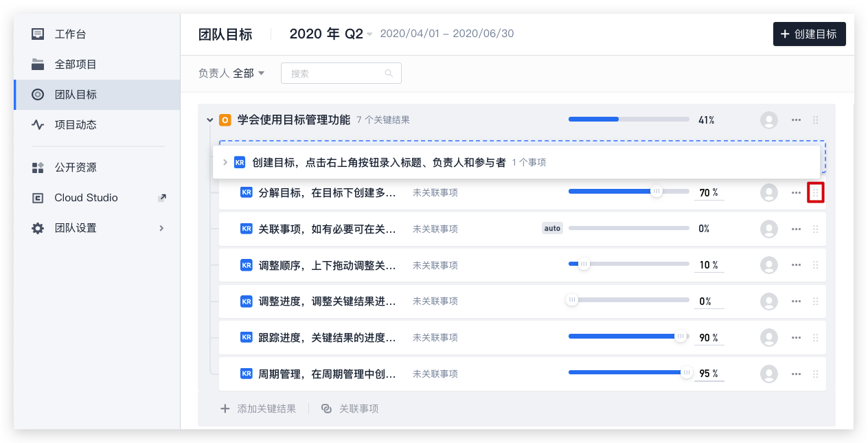Click the 创建目标 button
Image resolution: width=868 pixels, height=443 pixels.
coord(809,34)
